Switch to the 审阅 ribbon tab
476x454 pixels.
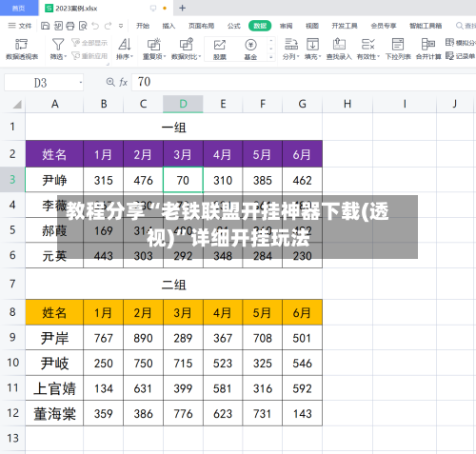click(286, 26)
